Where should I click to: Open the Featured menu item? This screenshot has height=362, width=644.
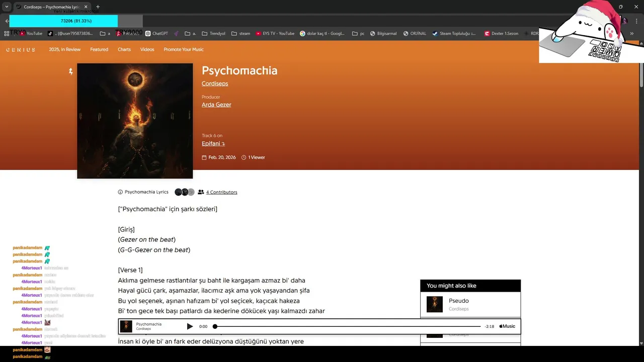99,49
